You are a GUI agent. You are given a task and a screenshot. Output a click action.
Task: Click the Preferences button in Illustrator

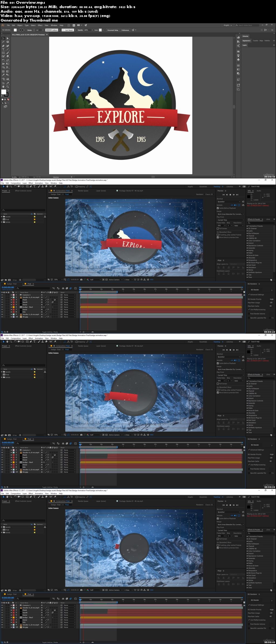(x=125, y=30)
